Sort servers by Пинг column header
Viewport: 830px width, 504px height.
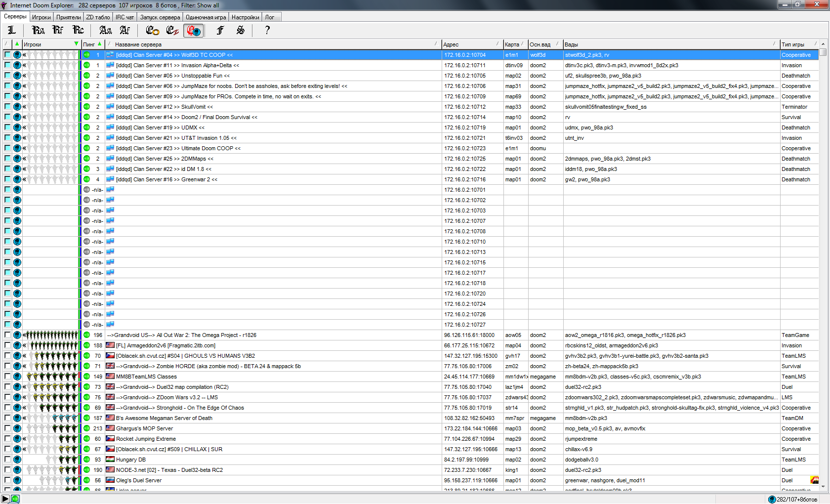tap(89, 44)
